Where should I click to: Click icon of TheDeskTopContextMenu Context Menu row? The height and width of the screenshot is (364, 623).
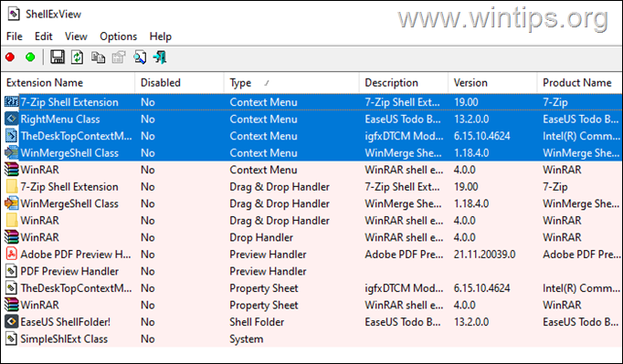point(12,136)
